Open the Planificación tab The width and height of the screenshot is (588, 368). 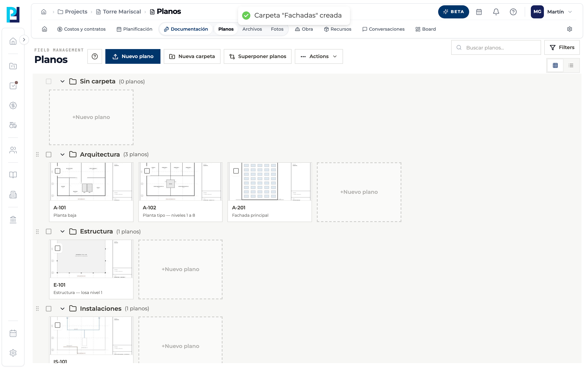tap(134, 29)
